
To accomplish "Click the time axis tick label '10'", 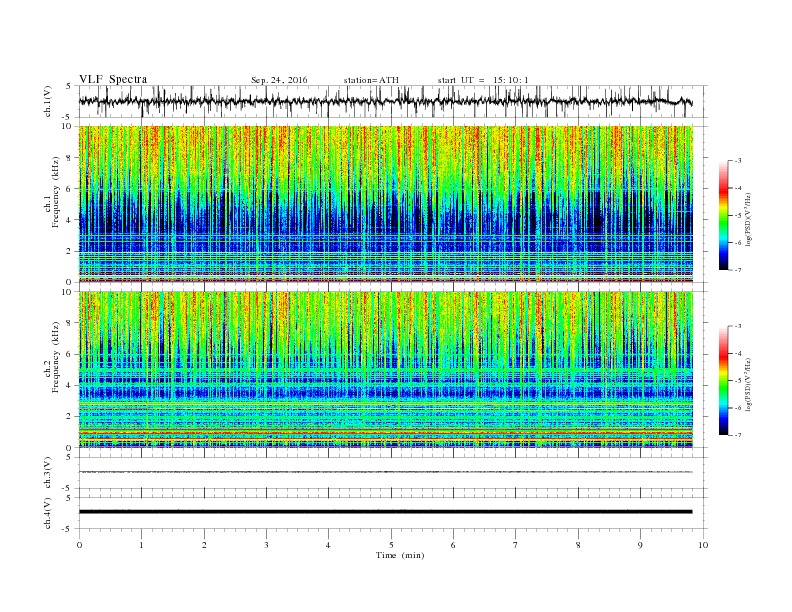I will tap(703, 545).
